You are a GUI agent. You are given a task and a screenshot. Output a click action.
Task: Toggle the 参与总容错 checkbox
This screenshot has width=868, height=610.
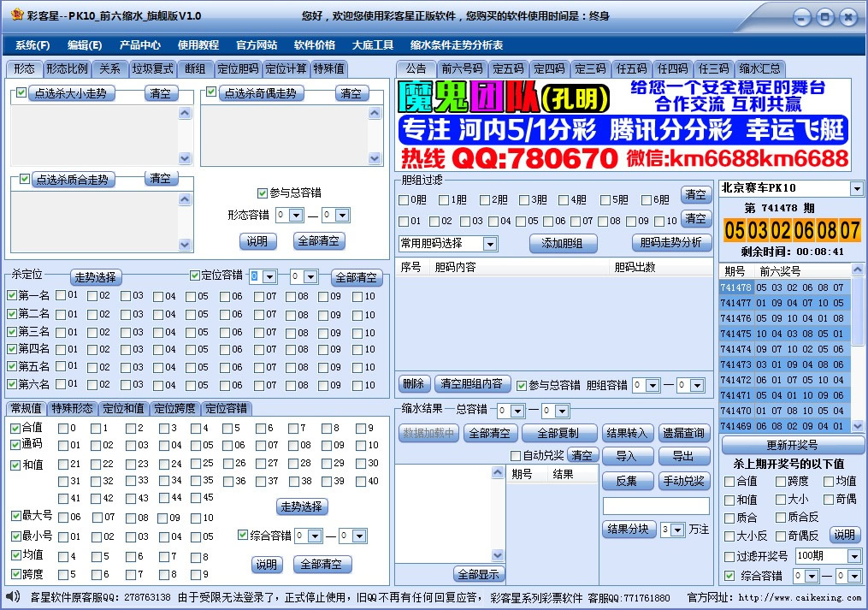click(263, 192)
